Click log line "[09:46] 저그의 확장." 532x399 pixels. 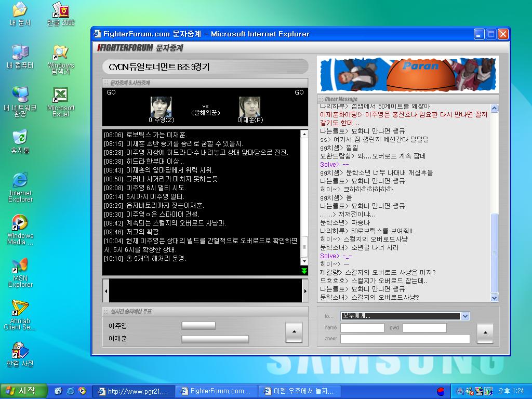pos(132,232)
